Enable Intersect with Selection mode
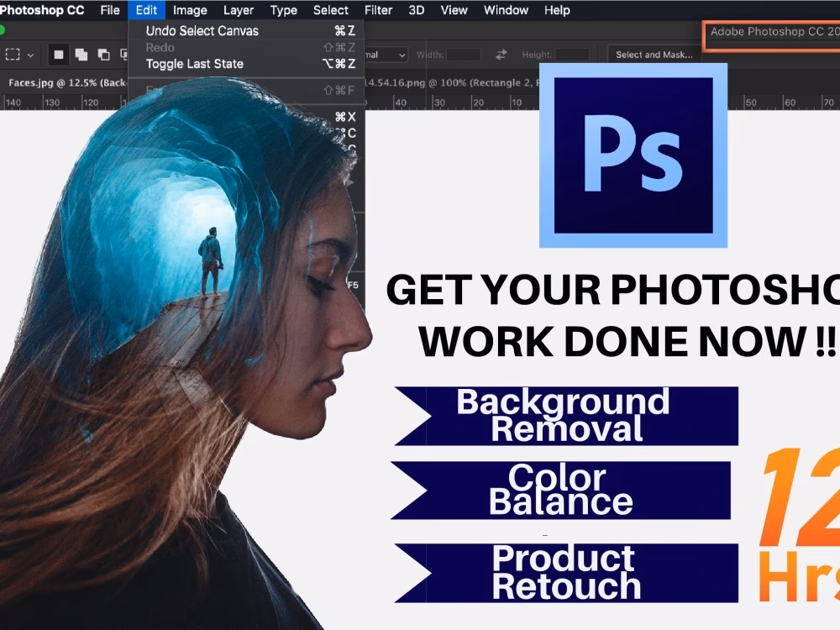The width and height of the screenshot is (840, 630). (x=123, y=54)
